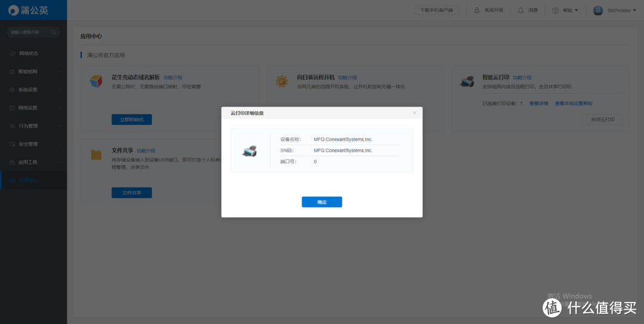Click the SN码 value MFG:ConexantSystems,Inc.
The image size is (644, 324).
coord(343,150)
